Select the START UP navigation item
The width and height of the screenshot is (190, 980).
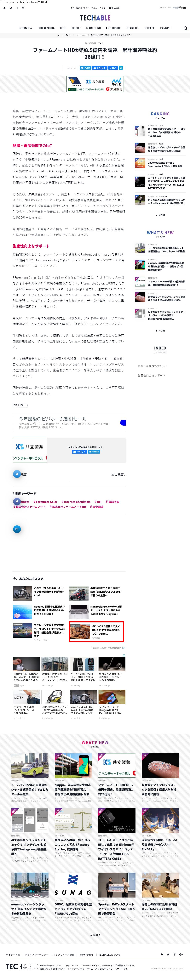(132, 28)
